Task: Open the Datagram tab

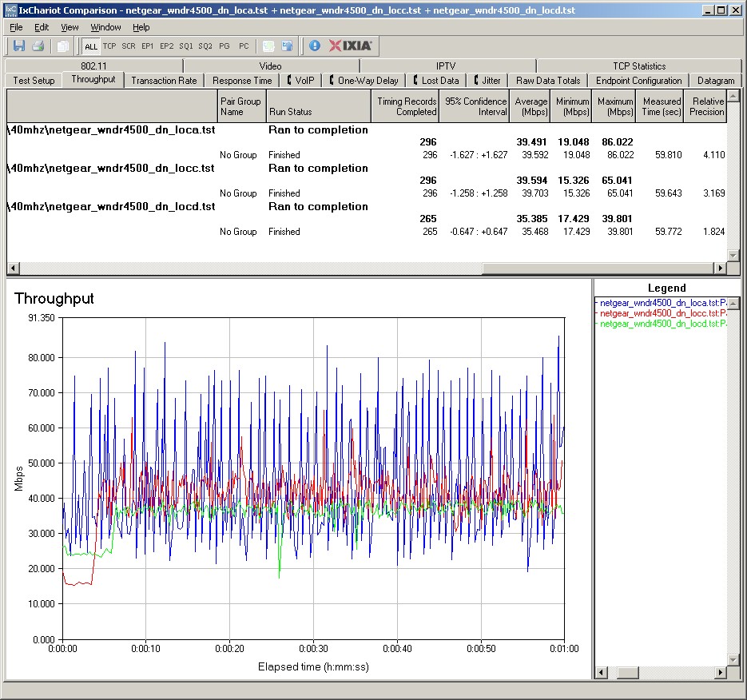Action: [x=716, y=81]
